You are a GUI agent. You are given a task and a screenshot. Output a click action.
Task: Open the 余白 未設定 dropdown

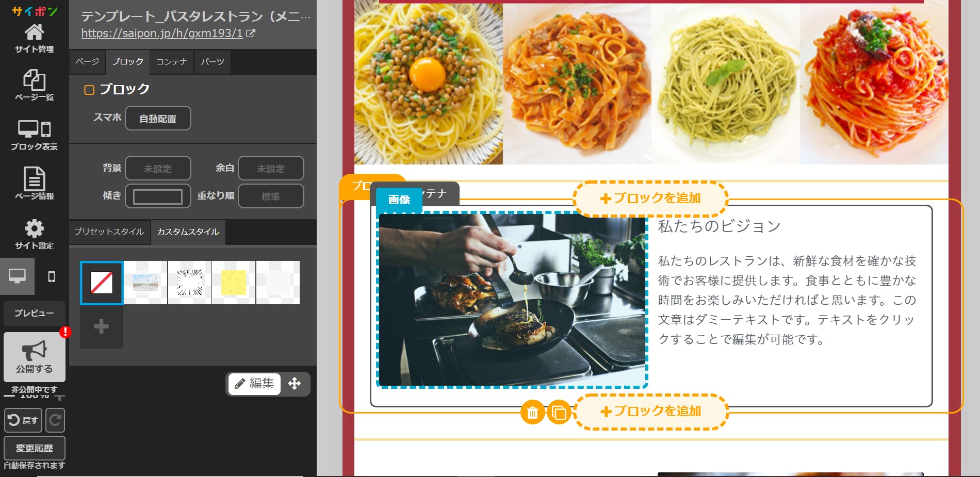[x=271, y=169]
